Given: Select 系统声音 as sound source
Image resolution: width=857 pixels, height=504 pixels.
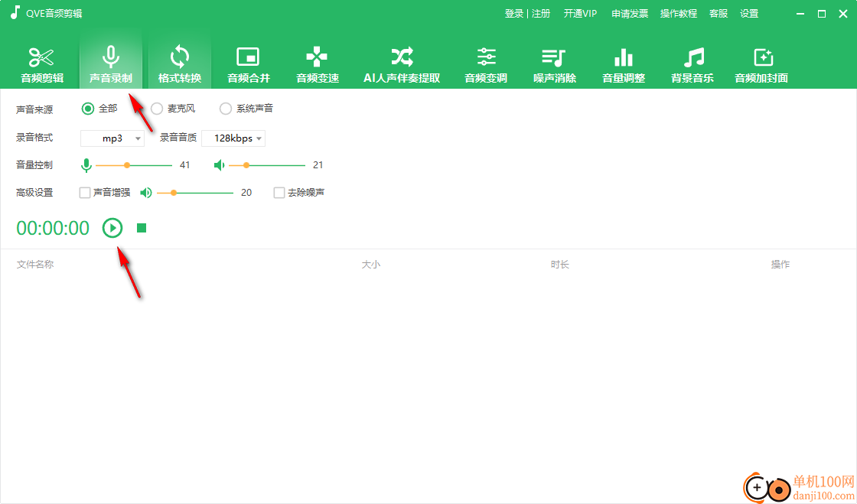Looking at the screenshot, I should (x=246, y=109).
